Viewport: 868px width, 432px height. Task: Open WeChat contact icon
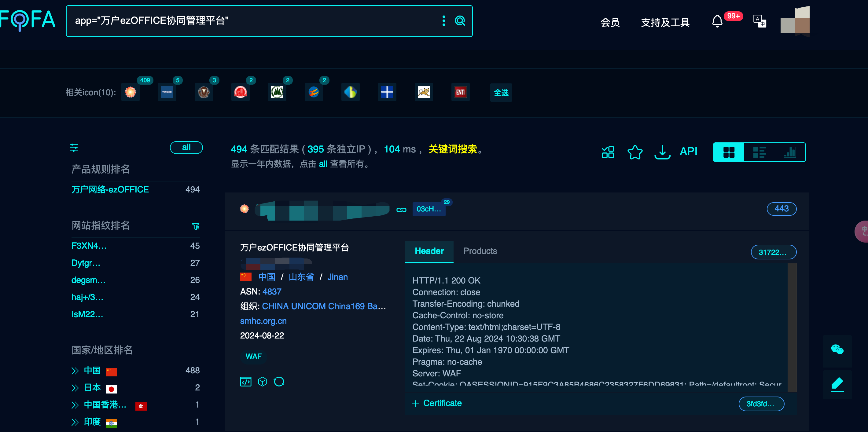tap(837, 350)
